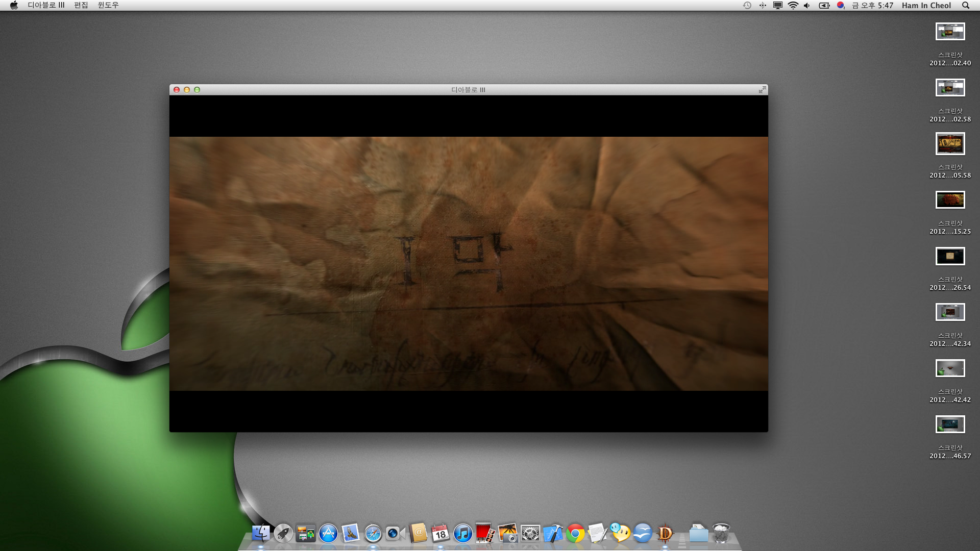
Task: Click the clock showing 금 오후 5:47
Action: coord(873,5)
